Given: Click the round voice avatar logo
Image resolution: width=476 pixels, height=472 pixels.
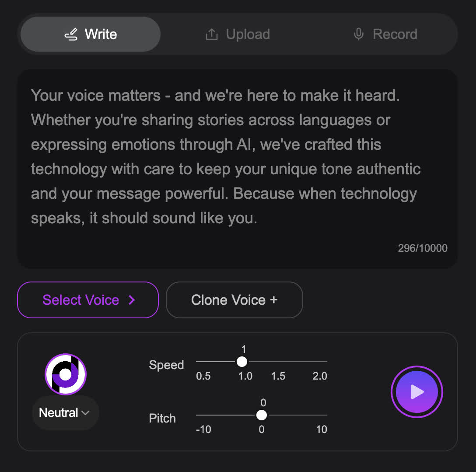Looking at the screenshot, I should click(x=66, y=374).
